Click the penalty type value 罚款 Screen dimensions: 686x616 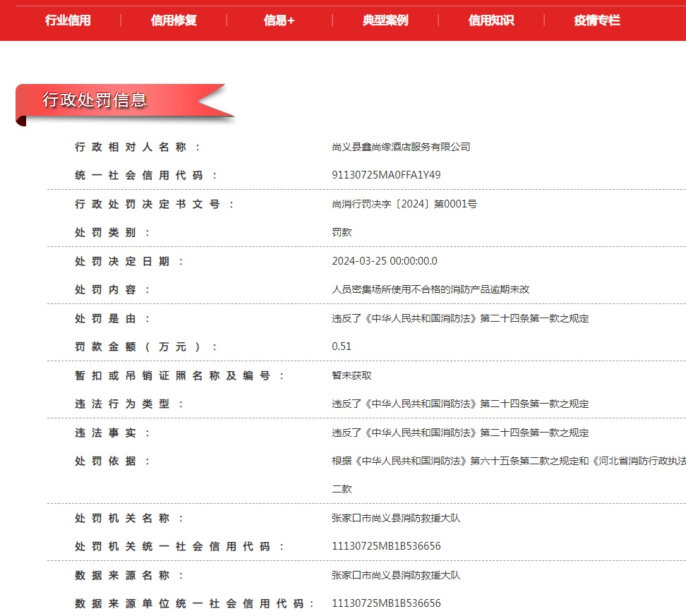coord(342,231)
